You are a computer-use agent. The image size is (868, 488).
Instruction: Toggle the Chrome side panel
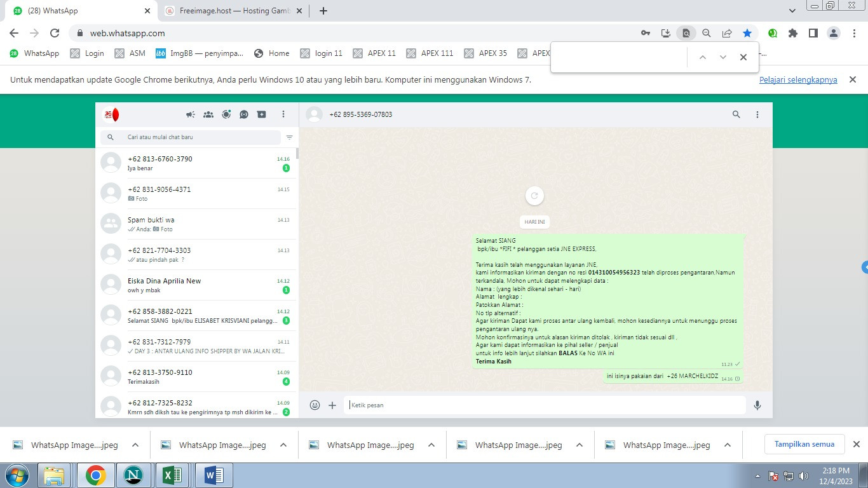tap(813, 33)
